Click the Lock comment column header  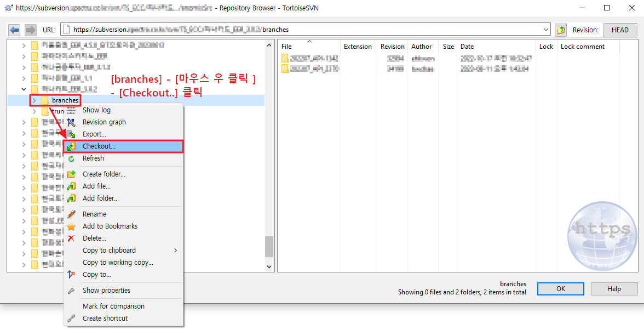click(588, 47)
